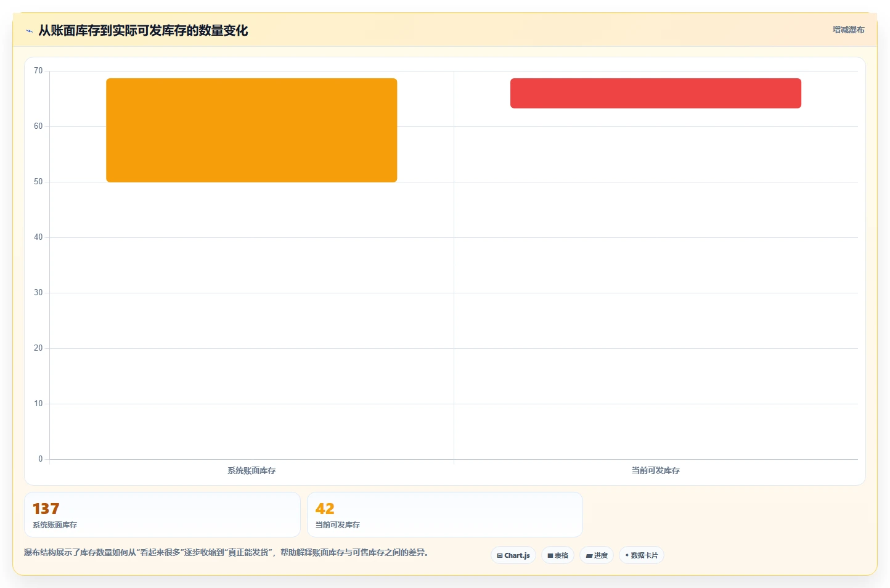Click the Chart.js chip
The width and height of the screenshot is (890, 588).
tap(513, 555)
